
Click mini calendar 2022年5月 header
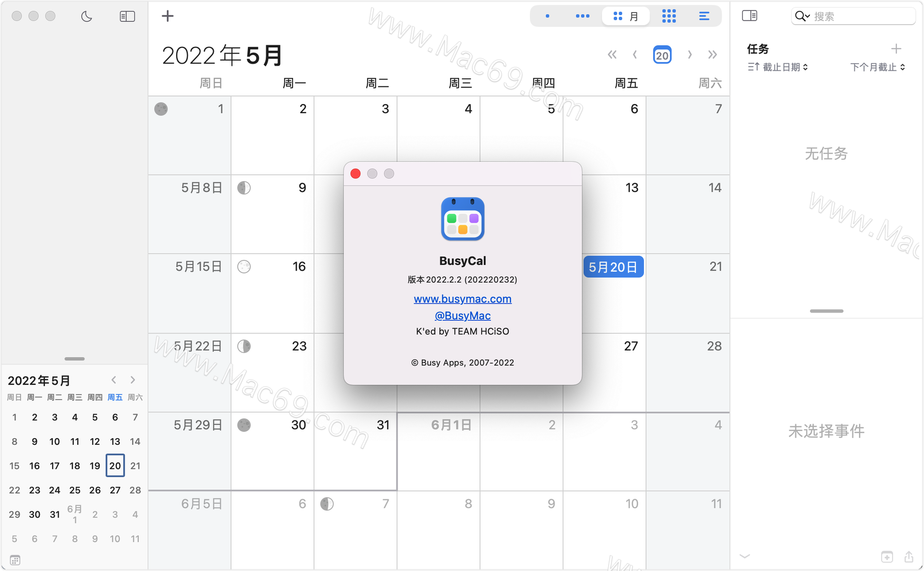tap(39, 380)
